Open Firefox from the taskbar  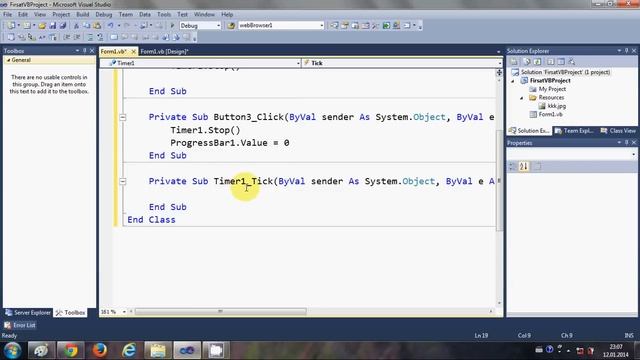pos(100,351)
